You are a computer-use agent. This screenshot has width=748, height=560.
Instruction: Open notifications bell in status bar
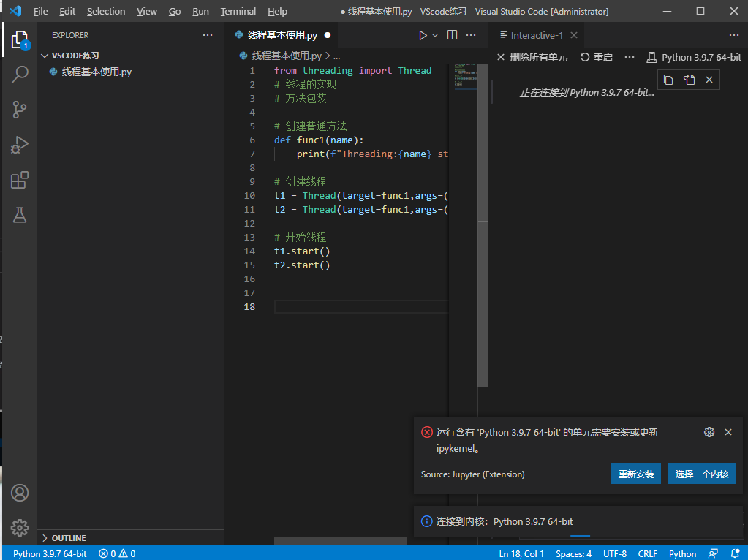click(735, 554)
